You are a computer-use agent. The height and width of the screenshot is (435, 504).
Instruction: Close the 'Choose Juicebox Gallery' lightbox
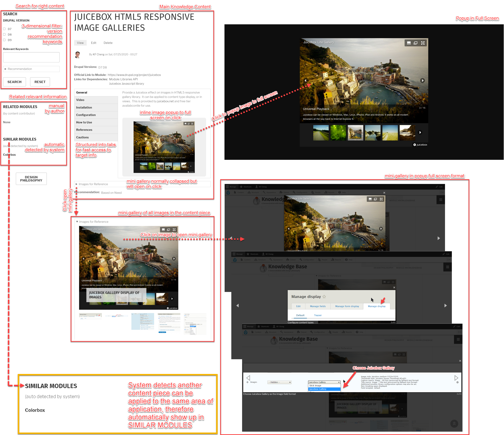coord(460,361)
